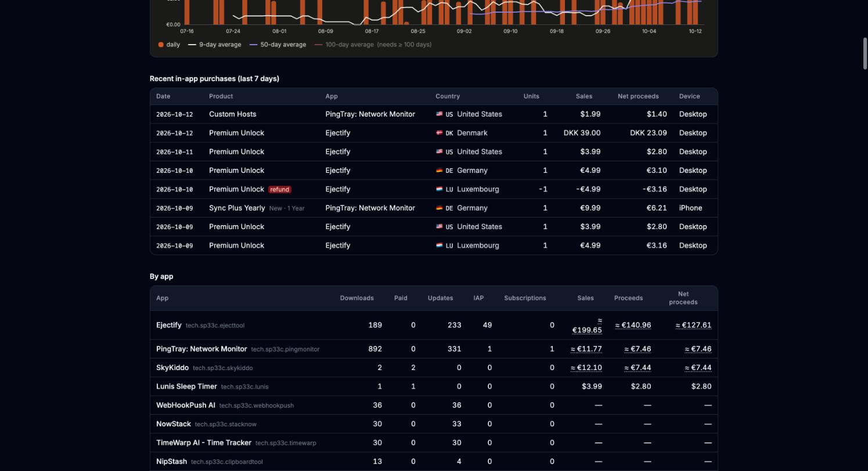Click the iPhone device cell
The height and width of the screenshot is (471, 868).
point(690,208)
